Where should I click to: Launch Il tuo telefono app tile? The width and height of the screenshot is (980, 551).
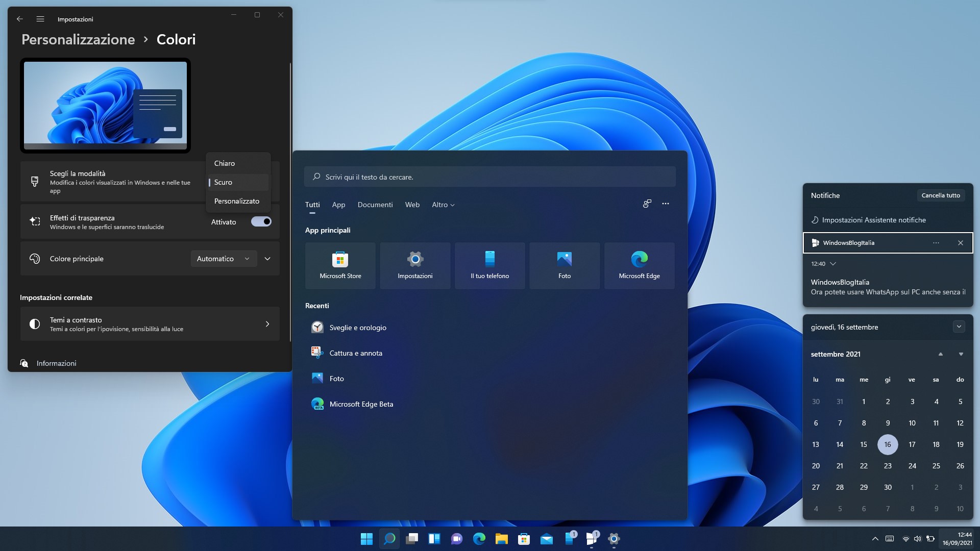(x=490, y=266)
